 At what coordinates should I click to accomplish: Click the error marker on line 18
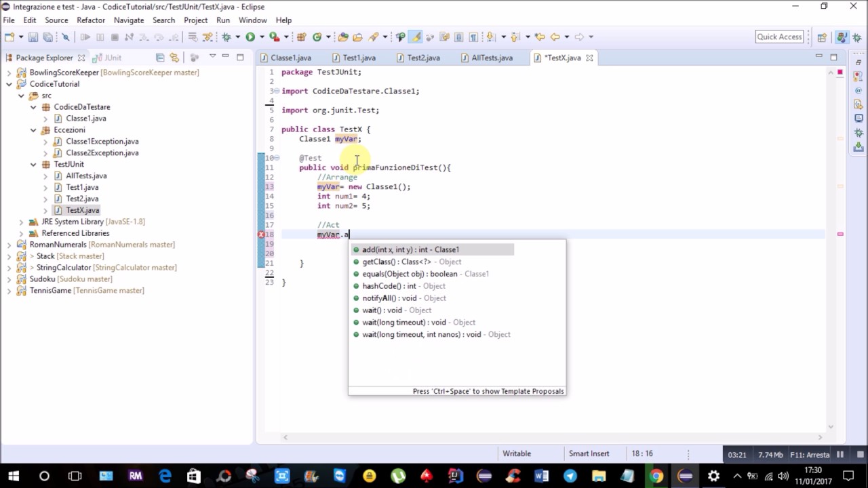pyautogui.click(x=261, y=235)
